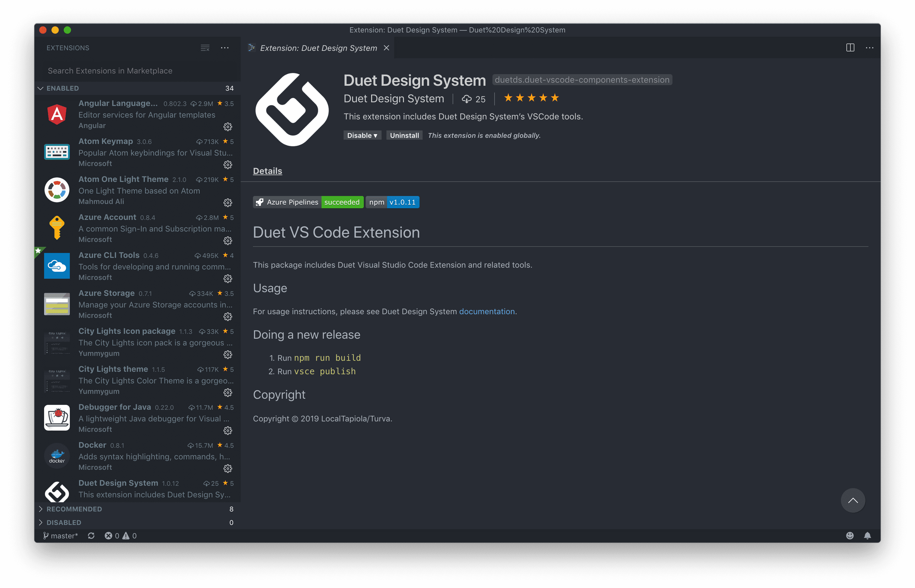915x588 pixels.
Task: Split the editor to the right
Action: (850, 48)
